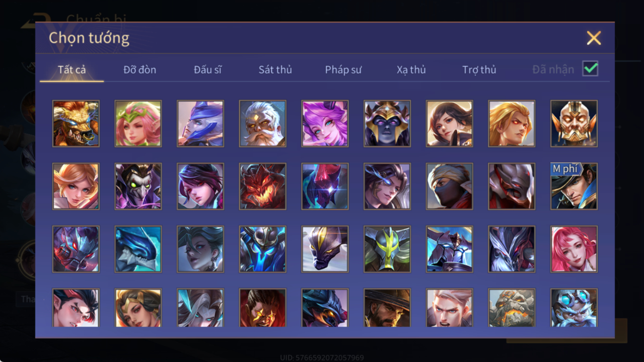
Task: Select the red lava demon hero
Action: 263,186
